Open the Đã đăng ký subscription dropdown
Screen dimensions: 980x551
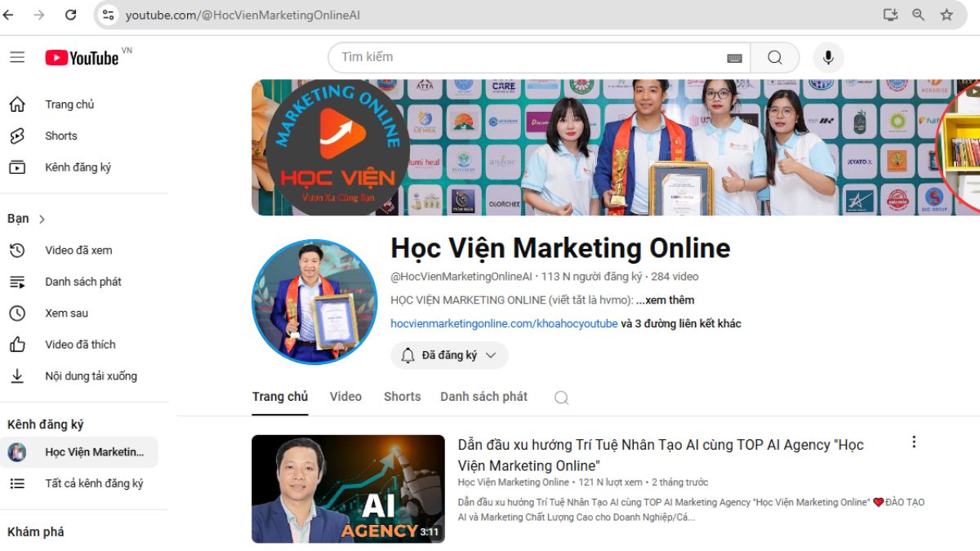(x=449, y=355)
